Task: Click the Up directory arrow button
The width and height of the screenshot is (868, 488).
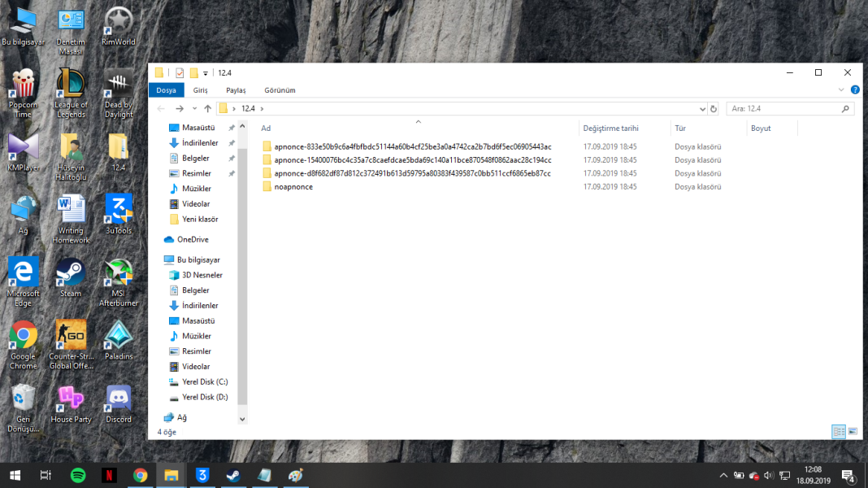Action: [x=208, y=108]
